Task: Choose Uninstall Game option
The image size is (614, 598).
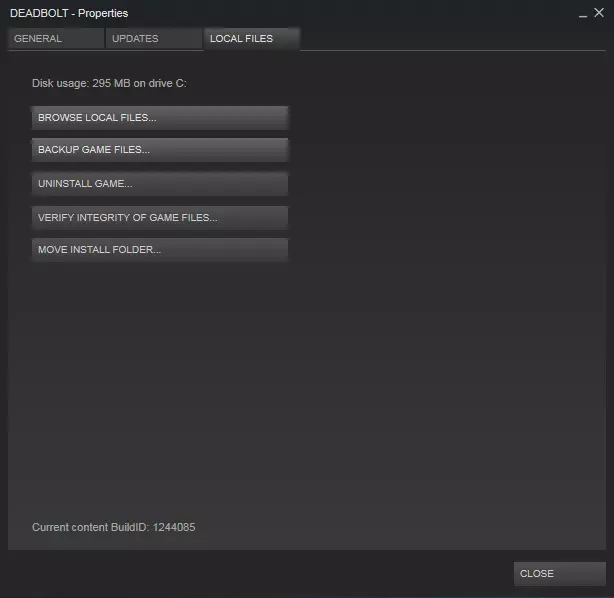Action: coord(160,184)
